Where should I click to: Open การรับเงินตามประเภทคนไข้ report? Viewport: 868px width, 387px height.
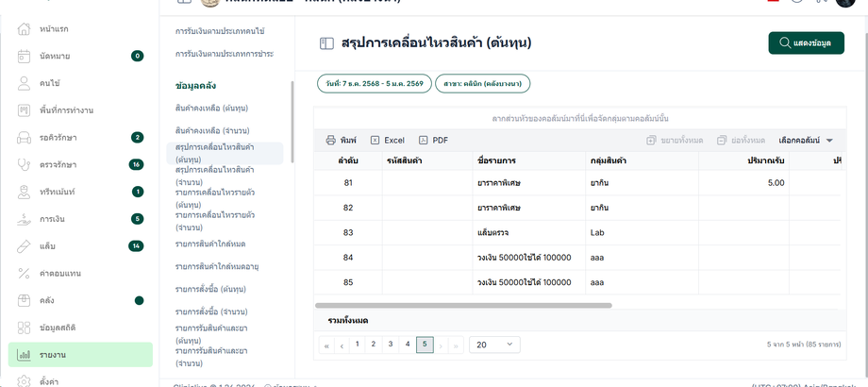(220, 31)
